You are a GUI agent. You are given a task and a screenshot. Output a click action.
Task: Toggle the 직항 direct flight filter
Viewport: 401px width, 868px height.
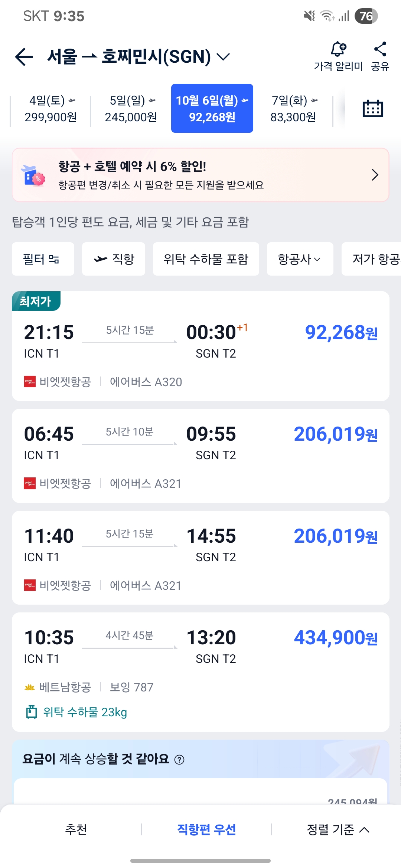tap(114, 259)
